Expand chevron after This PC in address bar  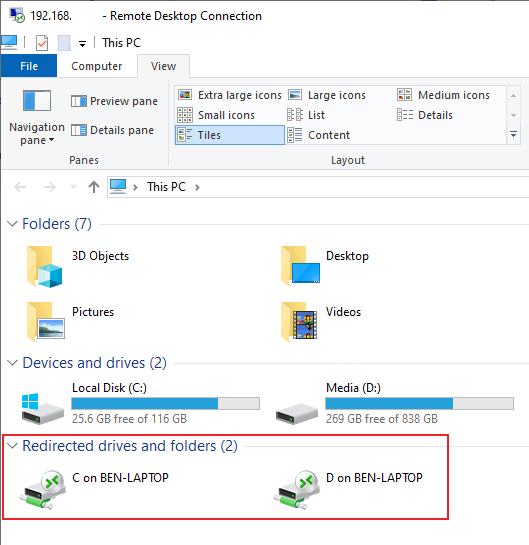[197, 187]
